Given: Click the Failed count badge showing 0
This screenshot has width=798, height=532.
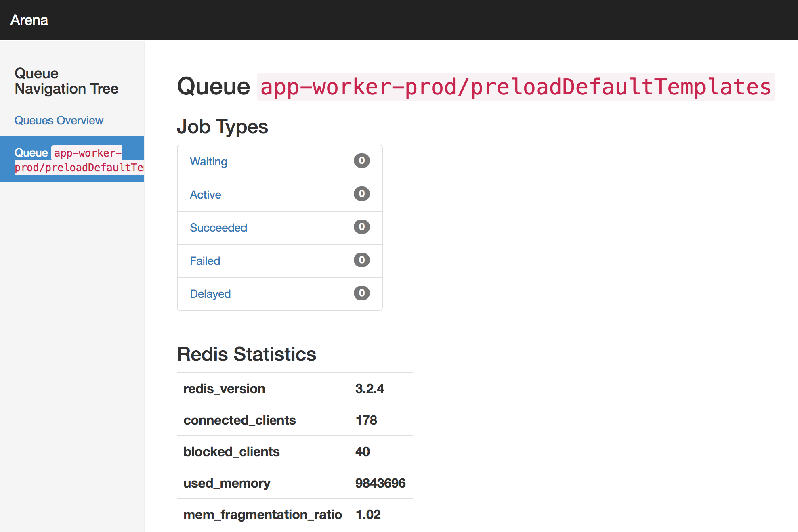Looking at the screenshot, I should click(362, 260).
